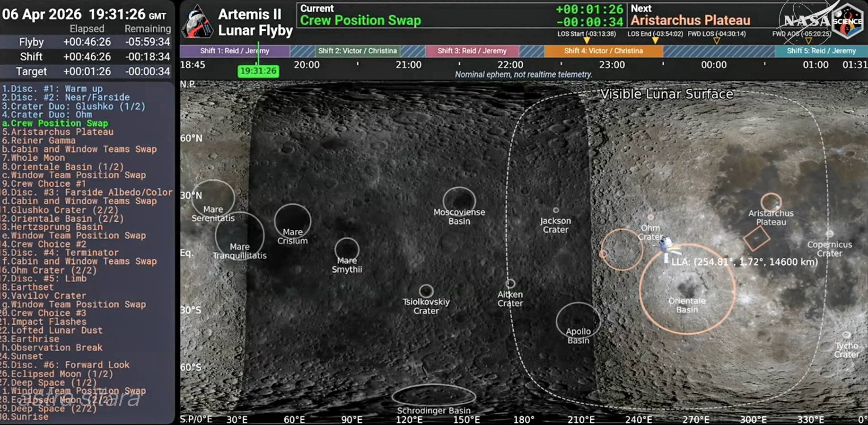The image size is (868, 425).
Task: Click the 06 Apr 2026 date clock
Action: pos(85,14)
